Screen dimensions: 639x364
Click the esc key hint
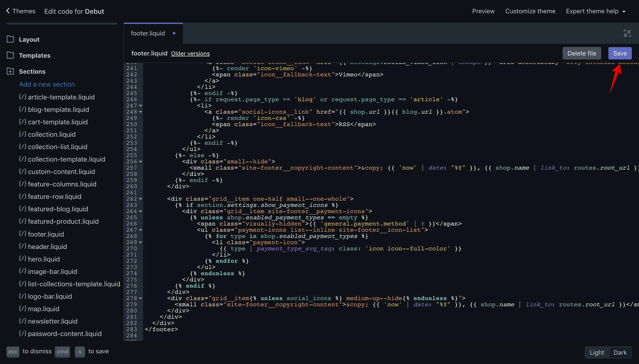tap(13, 352)
